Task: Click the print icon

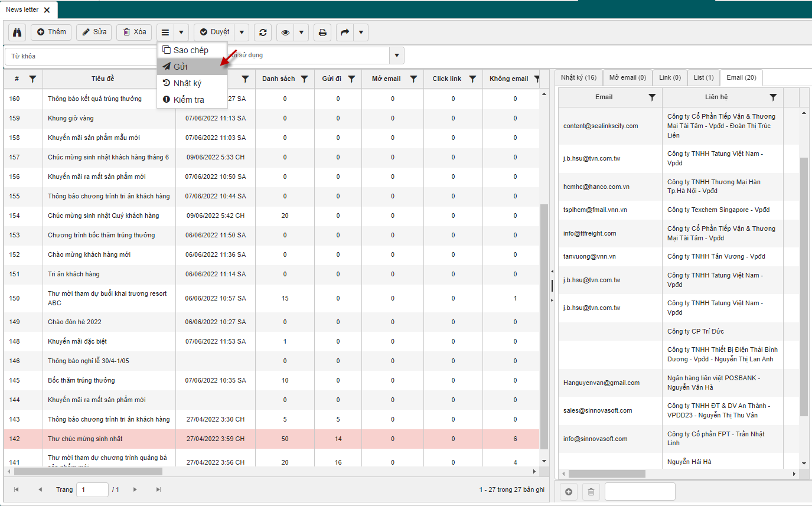Action: [322, 32]
